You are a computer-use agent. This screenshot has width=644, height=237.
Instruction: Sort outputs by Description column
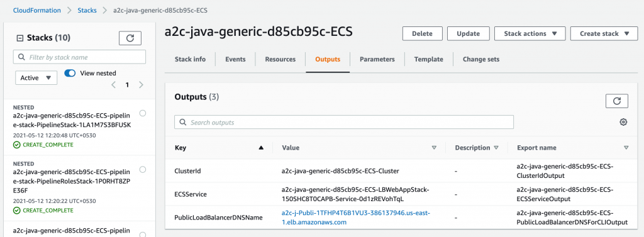(496, 148)
